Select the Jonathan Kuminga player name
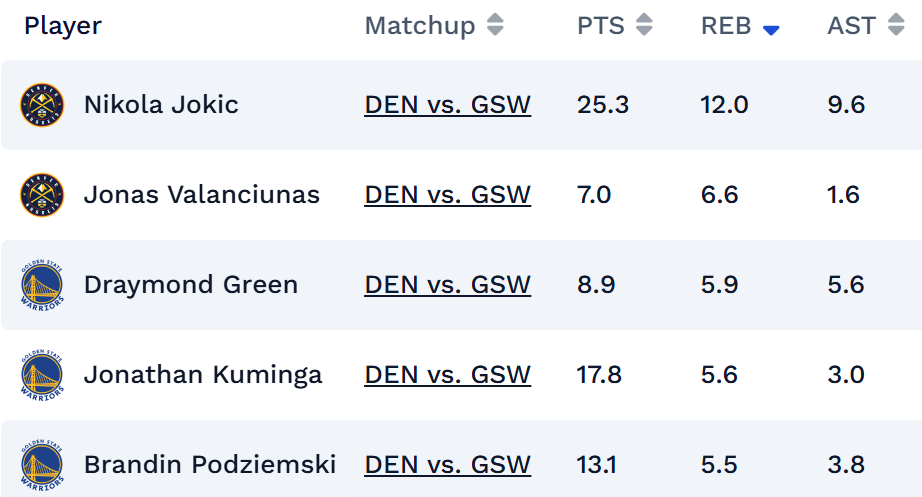This screenshot has height=497, width=922. tap(202, 375)
